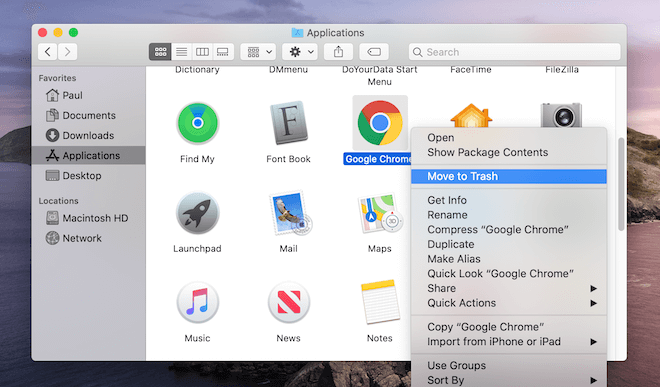Choose Duplicate from context menu

click(x=509, y=244)
